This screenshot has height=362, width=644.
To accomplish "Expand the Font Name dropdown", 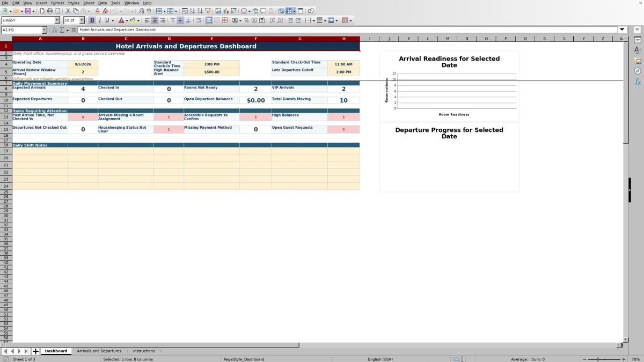I will (x=57, y=20).
